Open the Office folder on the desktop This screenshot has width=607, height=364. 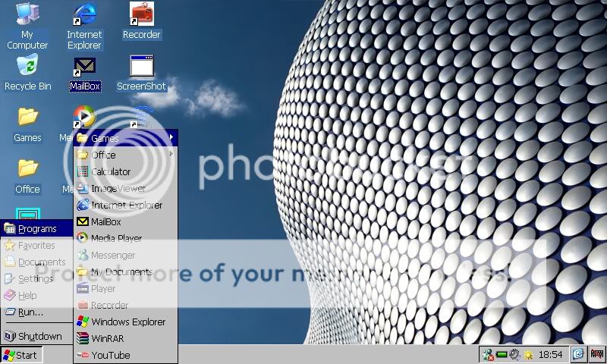click(27, 176)
